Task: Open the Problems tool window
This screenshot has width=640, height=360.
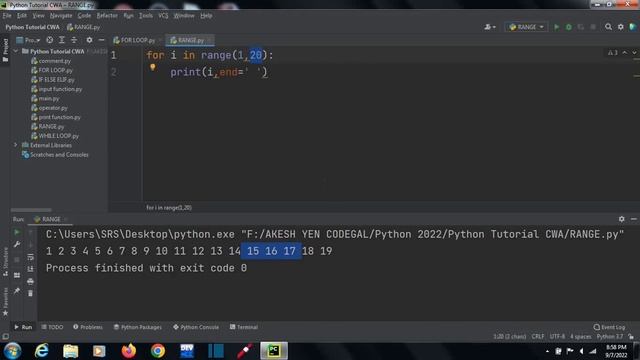Action: [x=88, y=327]
